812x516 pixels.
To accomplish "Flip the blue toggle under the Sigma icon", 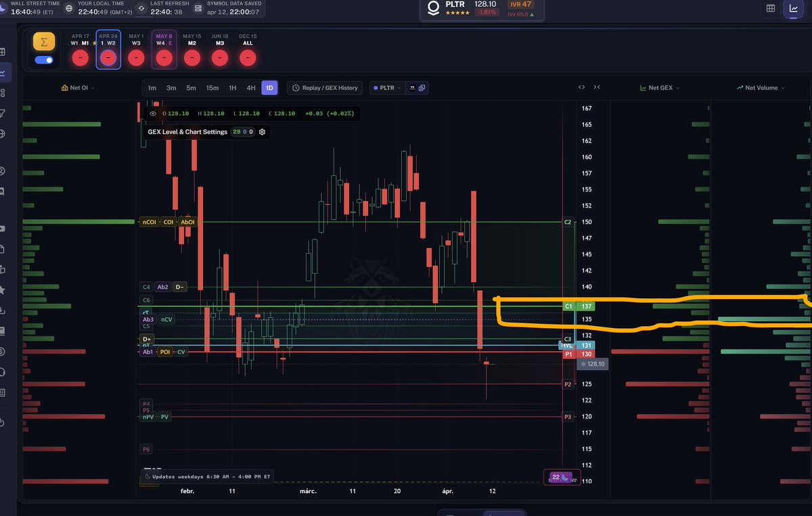I will tap(43, 60).
